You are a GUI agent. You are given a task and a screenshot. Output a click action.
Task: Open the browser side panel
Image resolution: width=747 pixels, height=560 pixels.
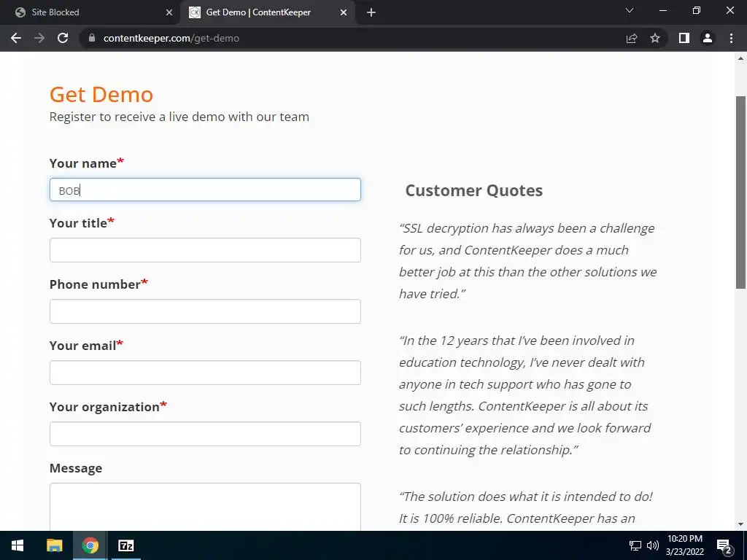pos(684,38)
